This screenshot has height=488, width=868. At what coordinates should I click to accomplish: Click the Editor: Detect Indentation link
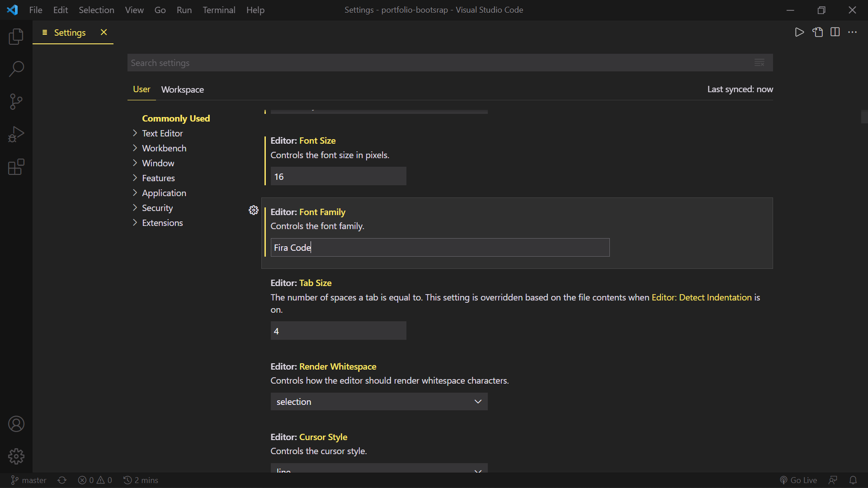pyautogui.click(x=701, y=297)
